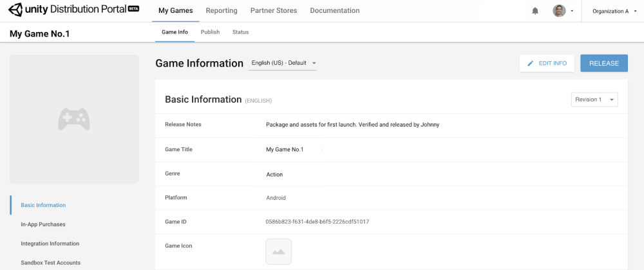Select the Game Info sub-tab

click(175, 32)
